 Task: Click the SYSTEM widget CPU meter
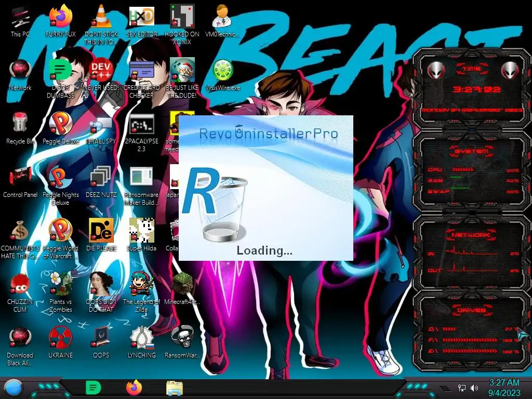[462, 169]
